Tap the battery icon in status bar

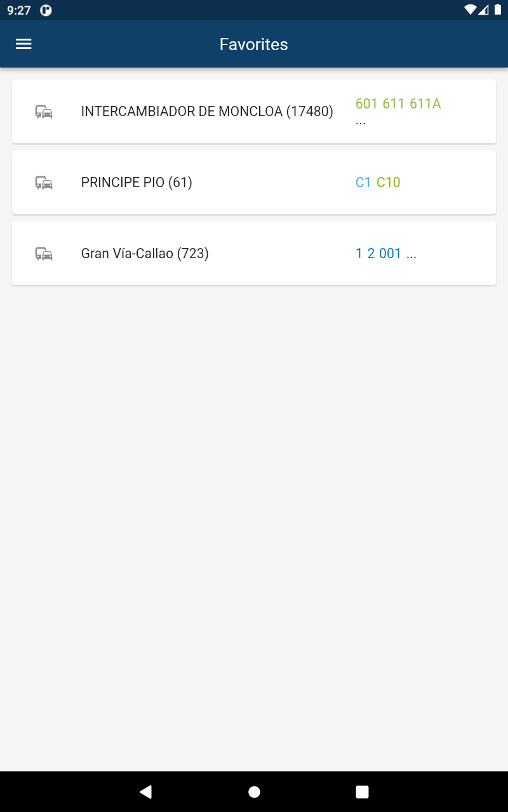[x=497, y=10]
